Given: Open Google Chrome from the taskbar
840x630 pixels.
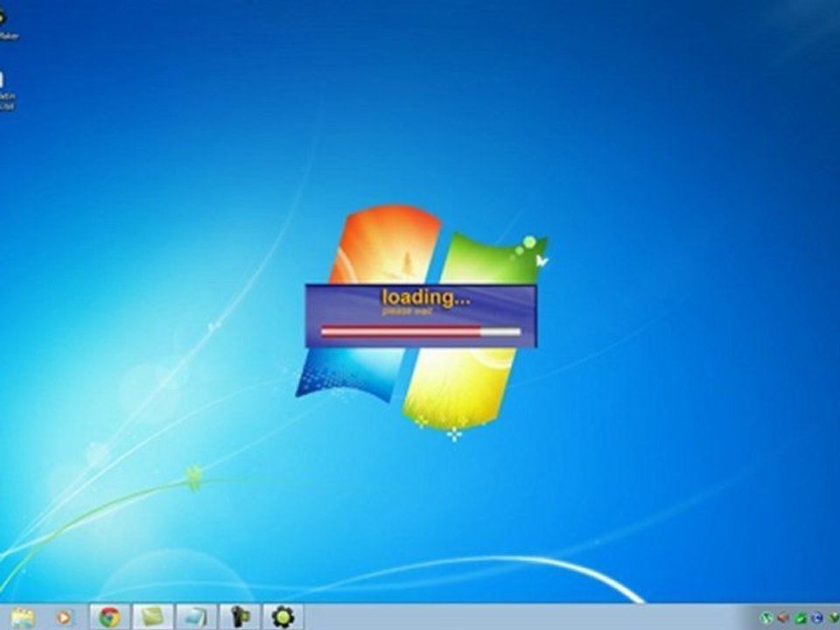Looking at the screenshot, I should [x=110, y=618].
